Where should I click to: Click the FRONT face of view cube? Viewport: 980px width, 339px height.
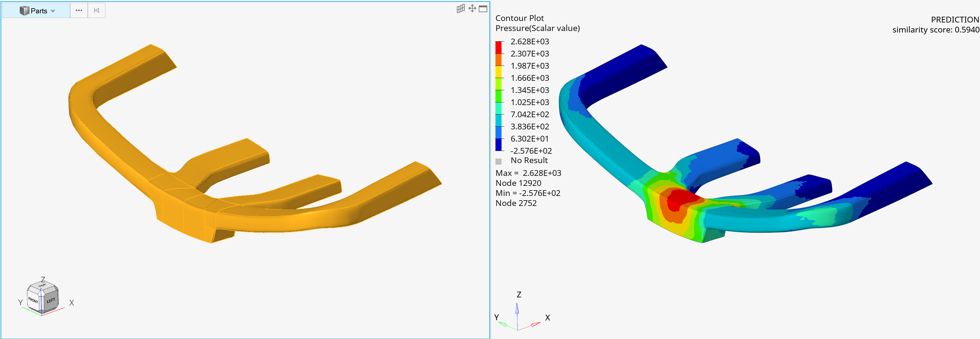pyautogui.click(x=33, y=300)
